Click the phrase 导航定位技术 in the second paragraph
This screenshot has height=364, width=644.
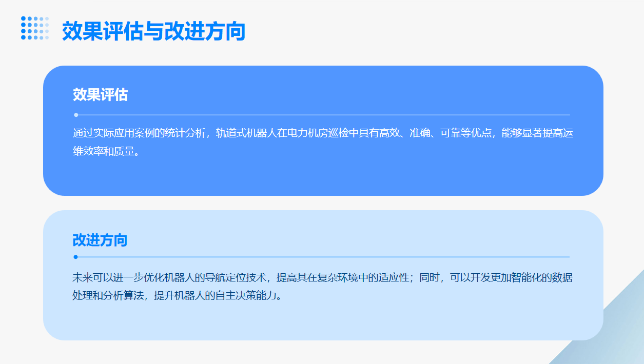[x=236, y=278]
